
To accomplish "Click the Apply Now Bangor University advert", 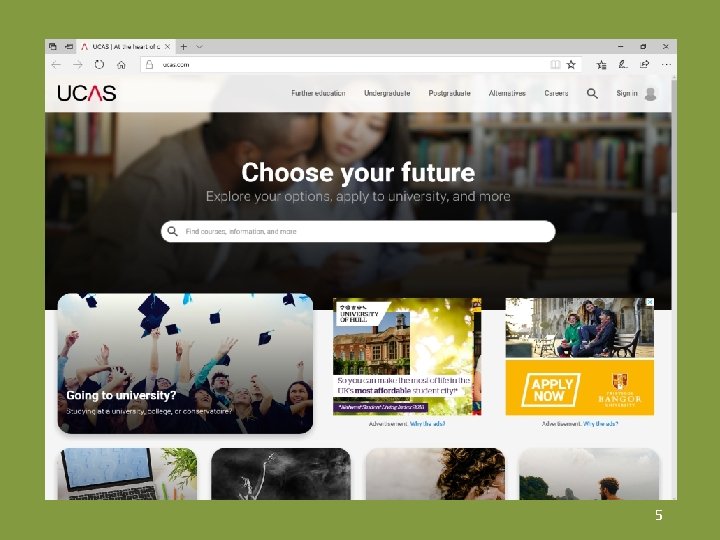I will tap(579, 357).
